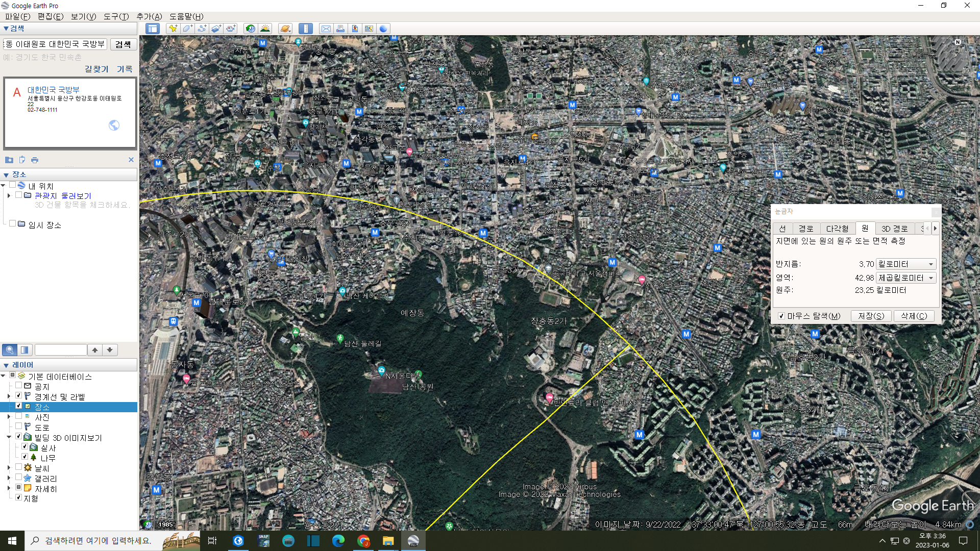Open the 도구(T) menu
Screen dimensions: 980x551
click(116, 16)
